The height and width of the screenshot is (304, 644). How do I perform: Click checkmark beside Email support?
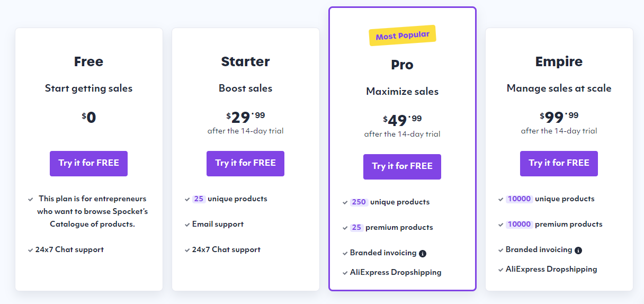point(187,225)
